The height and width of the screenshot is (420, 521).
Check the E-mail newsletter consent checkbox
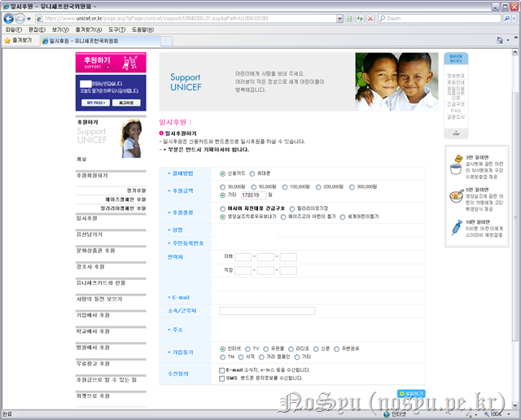pyautogui.click(x=223, y=370)
